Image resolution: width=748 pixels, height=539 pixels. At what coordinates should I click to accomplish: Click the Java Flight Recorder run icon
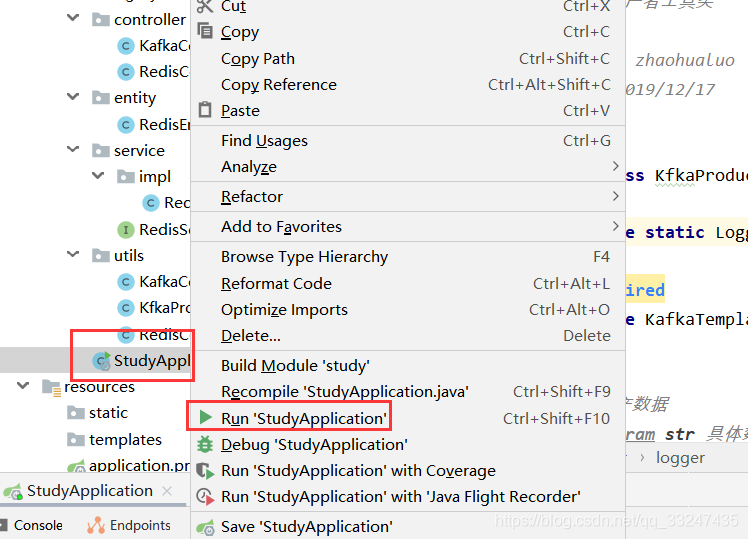[205, 496]
